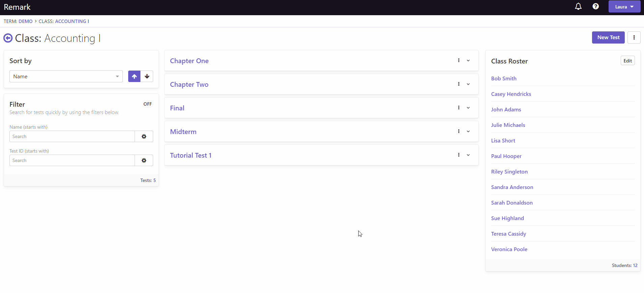Open the Chapter One test
Screen dimensions: 644x293
point(189,61)
